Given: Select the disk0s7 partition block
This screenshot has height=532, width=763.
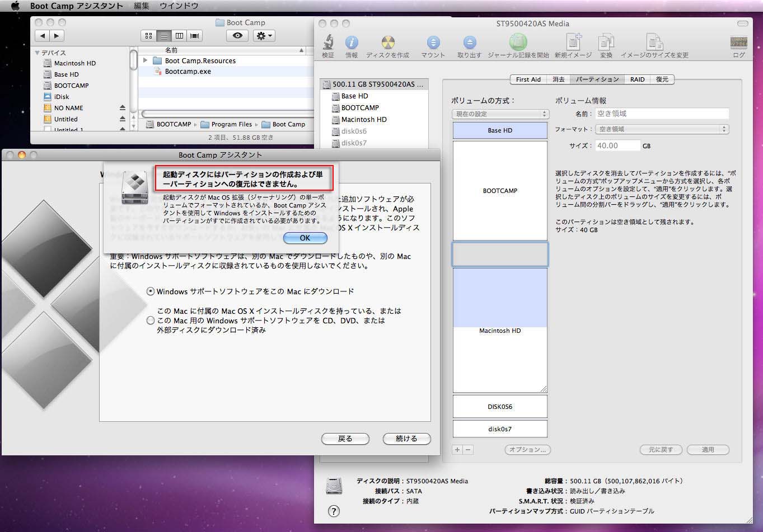Looking at the screenshot, I should 500,429.
